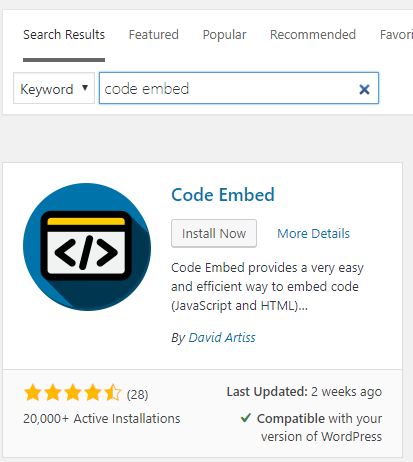This screenshot has width=413, height=462.
Task: Click the green compatibility checkmark icon
Action: coord(246,418)
